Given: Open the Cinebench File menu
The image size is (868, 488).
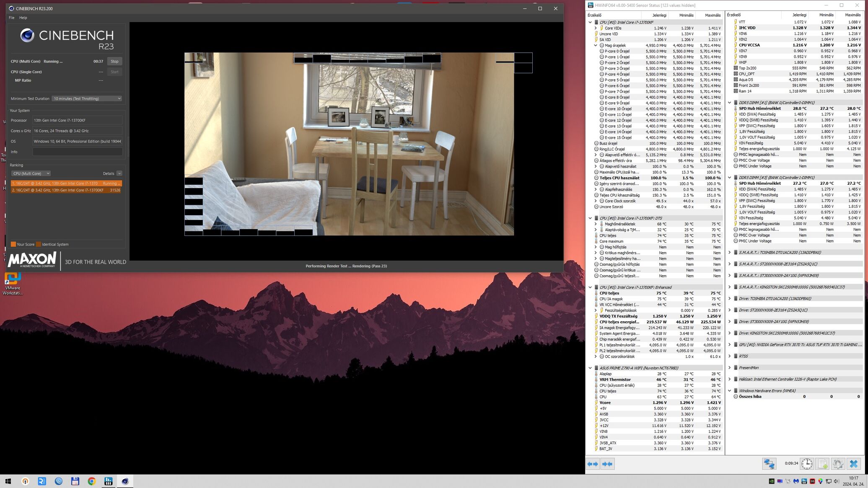Looking at the screenshot, I should [12, 18].
